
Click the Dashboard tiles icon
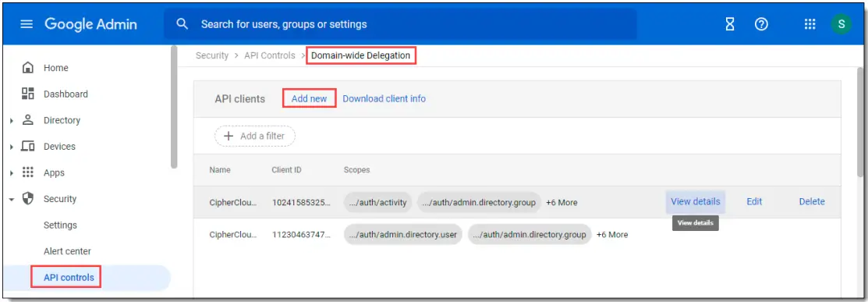(27, 94)
